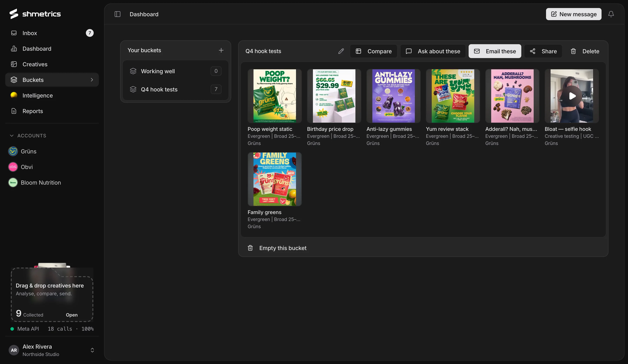The image size is (628, 364).
Task: Click the Email these button
Action: click(495, 51)
